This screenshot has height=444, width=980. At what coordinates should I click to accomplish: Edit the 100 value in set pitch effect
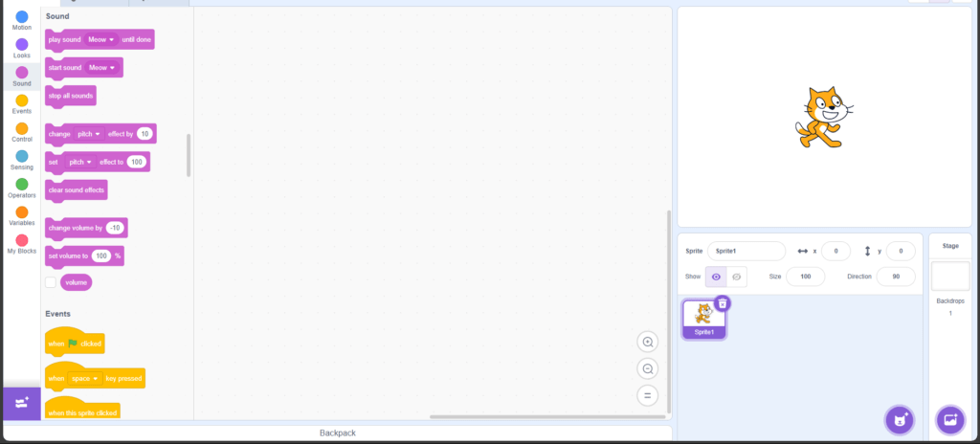pyautogui.click(x=136, y=162)
